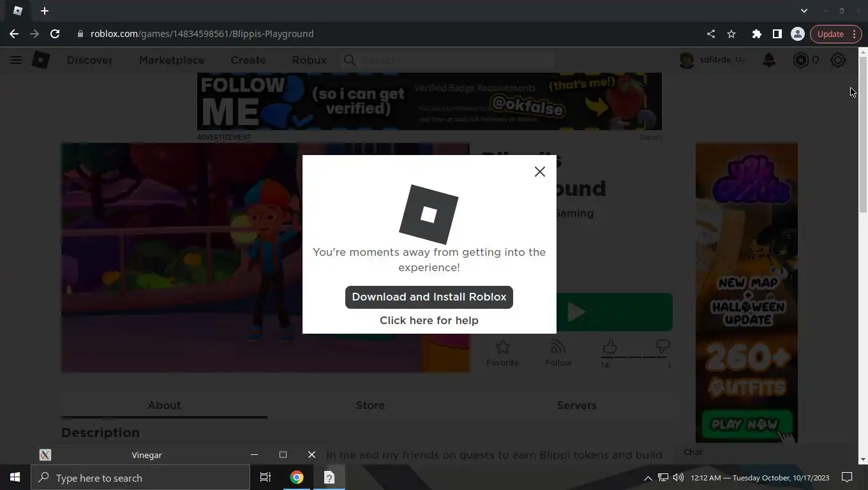Switch to the unknown app taskbar icon
This screenshot has width=868, height=490.
pyautogui.click(x=329, y=477)
